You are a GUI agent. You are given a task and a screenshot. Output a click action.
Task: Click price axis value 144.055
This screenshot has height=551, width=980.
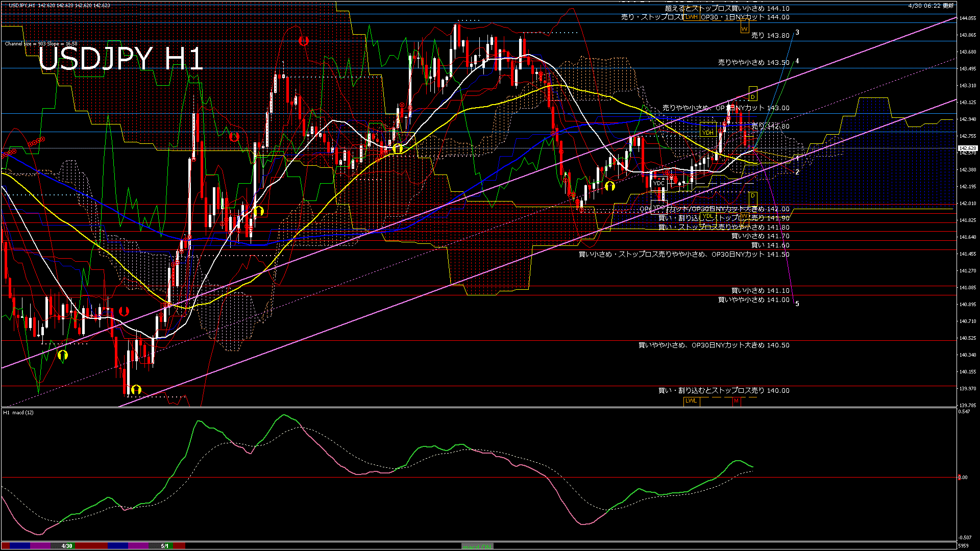click(968, 18)
